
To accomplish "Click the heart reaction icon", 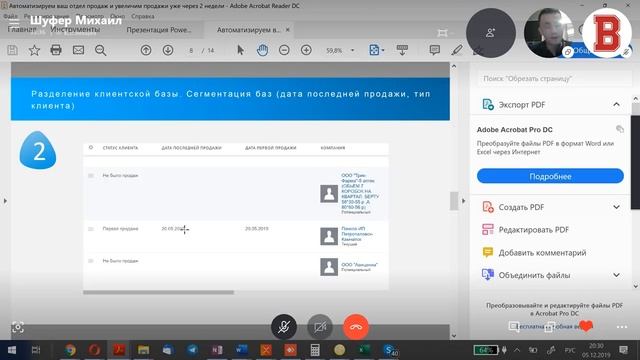I will 586,326.
